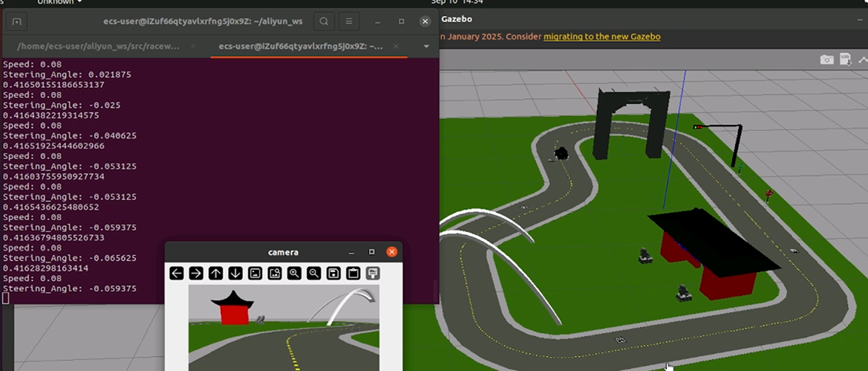The image size is (868, 371).
Task: Expand the terminal tab list dropdown arrow
Action: click(426, 46)
